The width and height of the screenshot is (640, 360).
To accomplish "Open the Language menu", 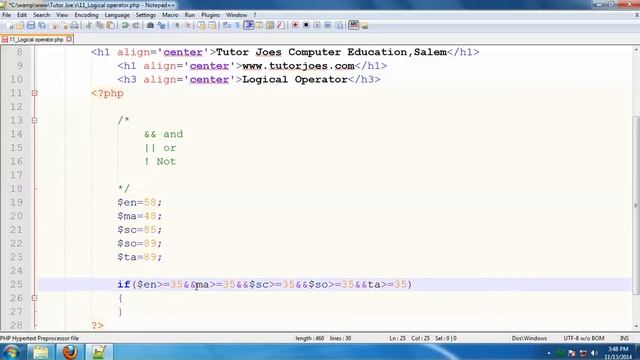I will (117, 15).
